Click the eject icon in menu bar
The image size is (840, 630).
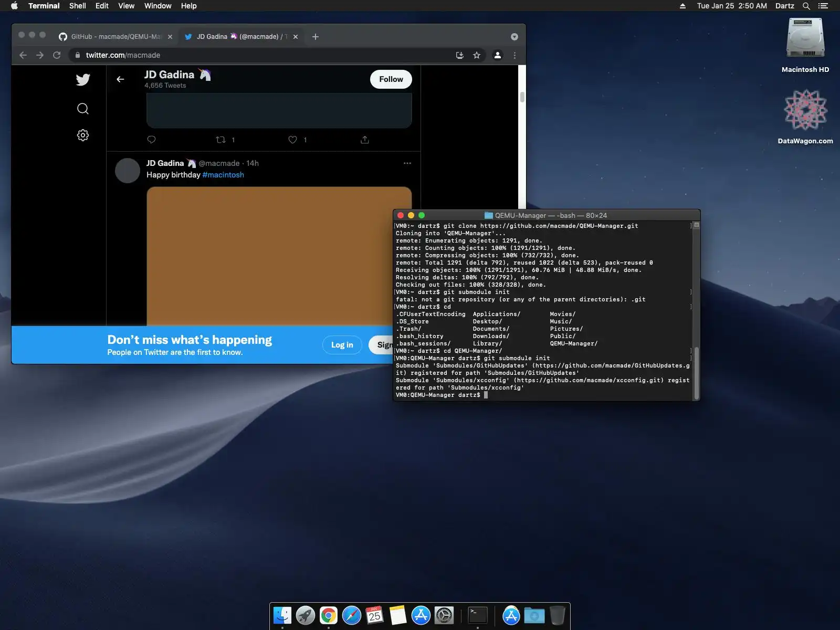(x=682, y=6)
